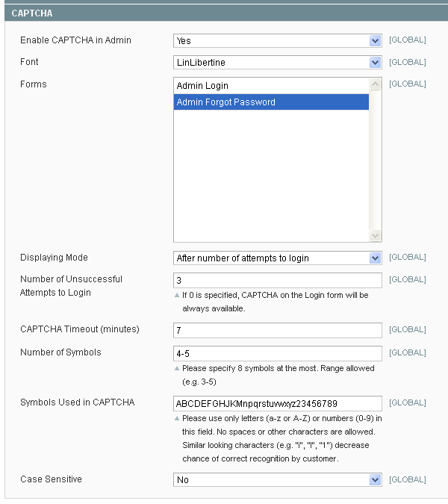
Task: Click the Number of Symbols field
Action: tap(277, 353)
